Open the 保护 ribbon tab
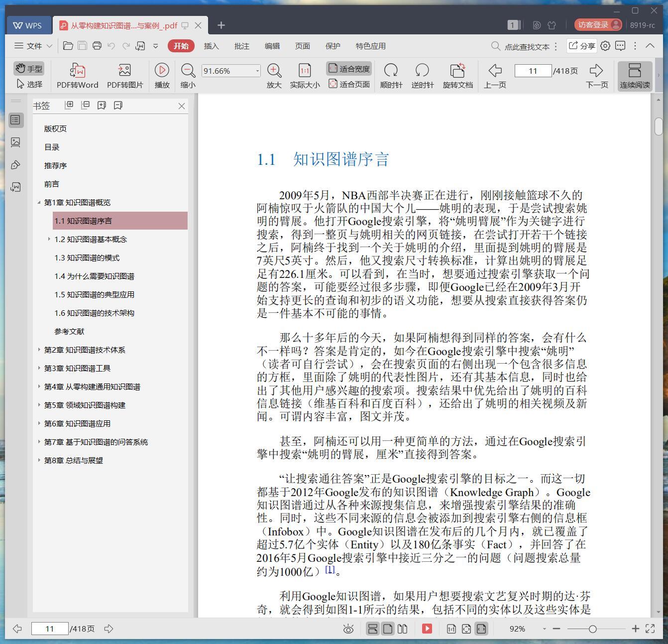 333,46
